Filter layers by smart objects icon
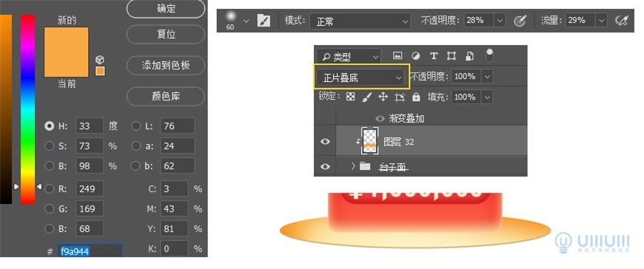 click(470, 55)
